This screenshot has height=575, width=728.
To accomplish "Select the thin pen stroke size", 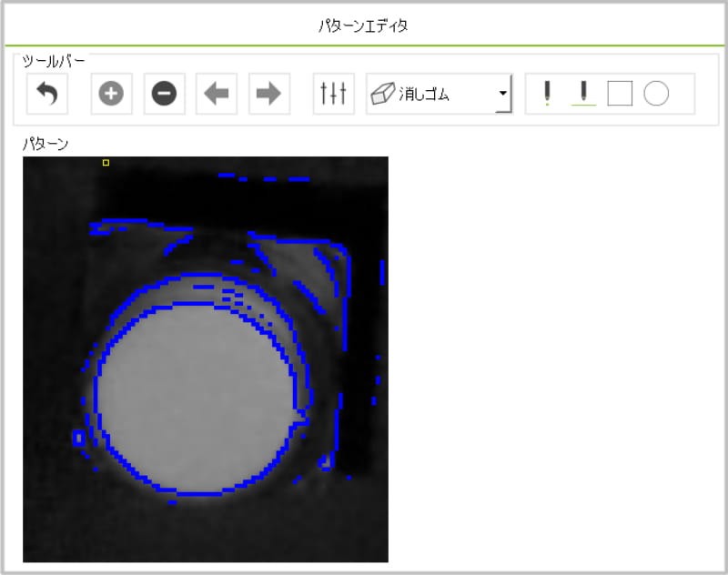I will [x=547, y=94].
